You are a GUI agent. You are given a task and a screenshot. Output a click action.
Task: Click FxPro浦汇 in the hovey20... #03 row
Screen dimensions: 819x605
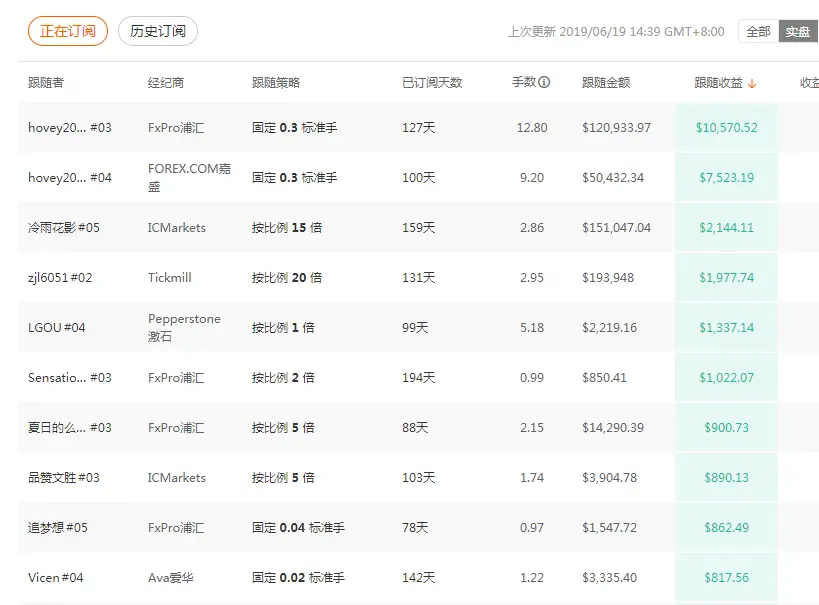tap(176, 127)
